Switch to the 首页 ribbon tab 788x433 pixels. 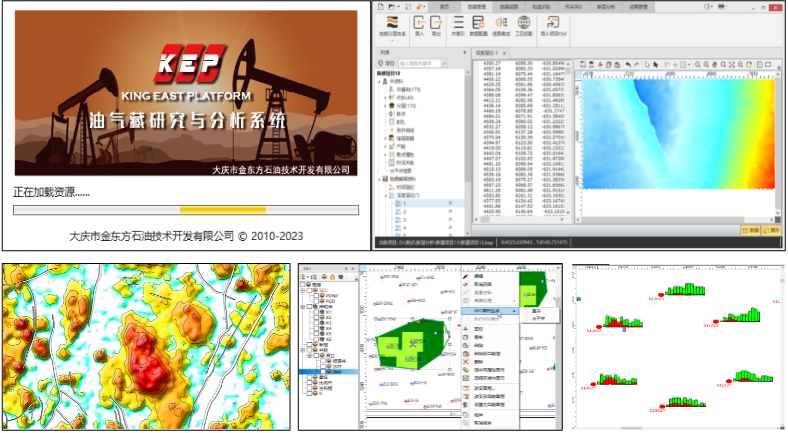tap(444, 7)
